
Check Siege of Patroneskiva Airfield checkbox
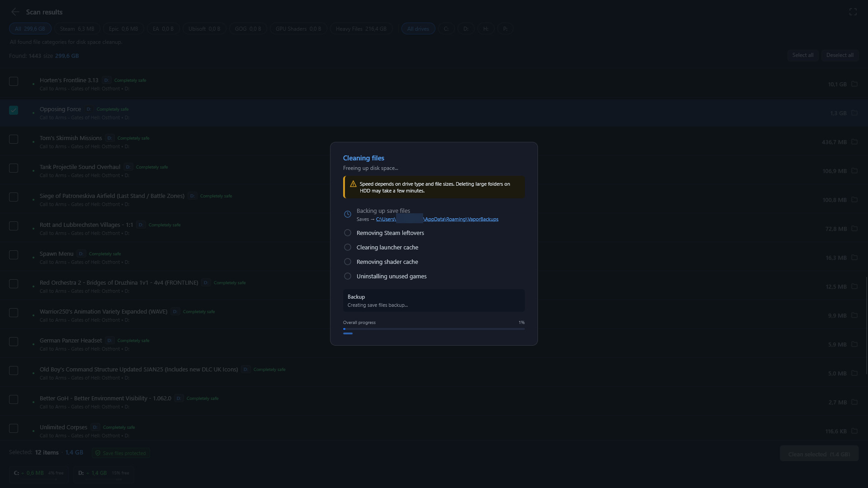(x=14, y=197)
